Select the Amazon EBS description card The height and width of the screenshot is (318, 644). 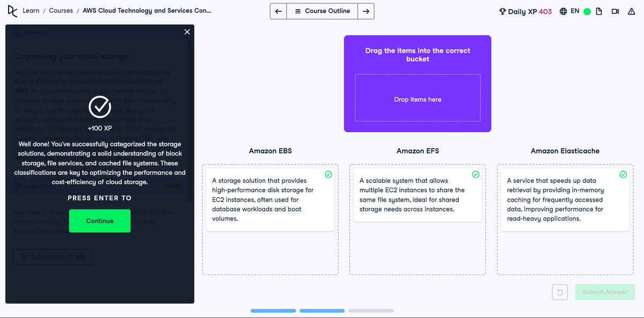pyautogui.click(x=270, y=199)
